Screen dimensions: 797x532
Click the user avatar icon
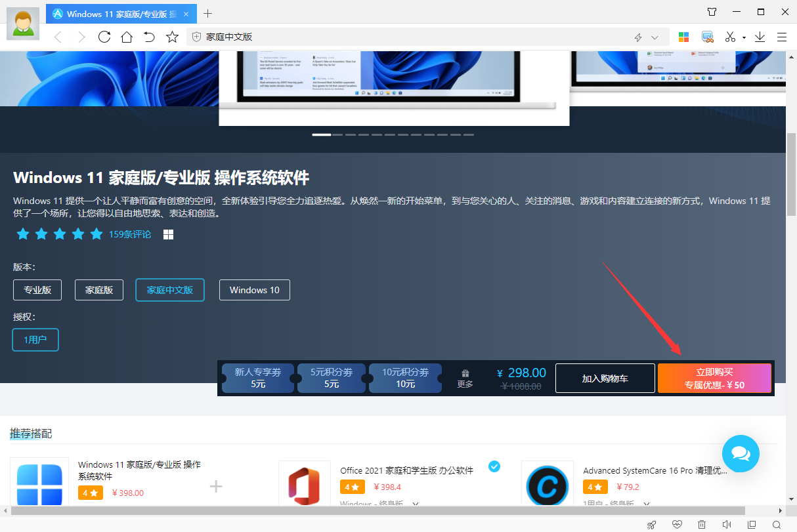click(23, 23)
